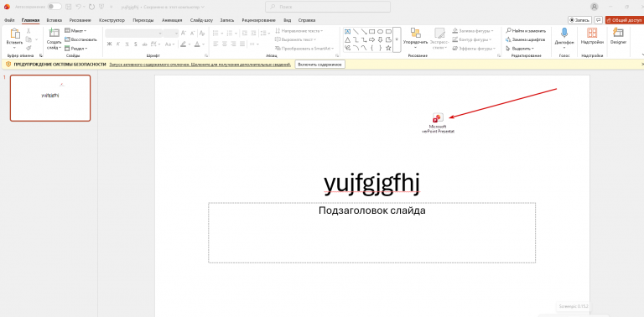Click the Вставить paste icon
644x317 pixels.
(15, 34)
